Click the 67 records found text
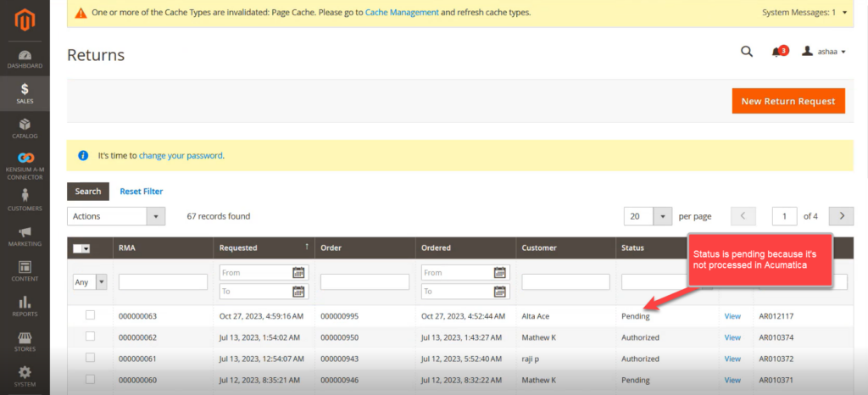Image resolution: width=868 pixels, height=395 pixels. coord(219,216)
